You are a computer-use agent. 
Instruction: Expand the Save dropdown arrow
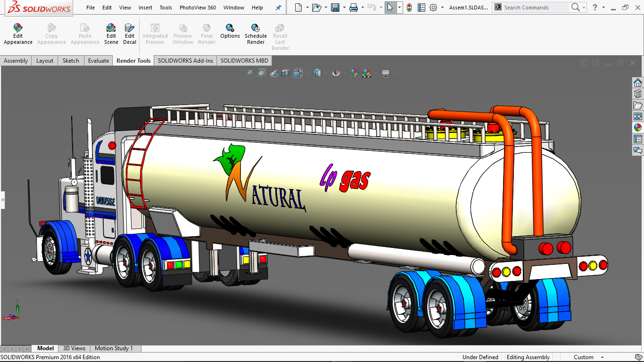coord(344,8)
